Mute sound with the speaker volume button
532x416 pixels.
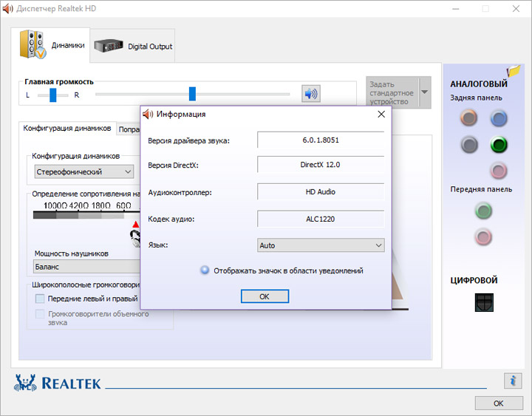pos(311,93)
